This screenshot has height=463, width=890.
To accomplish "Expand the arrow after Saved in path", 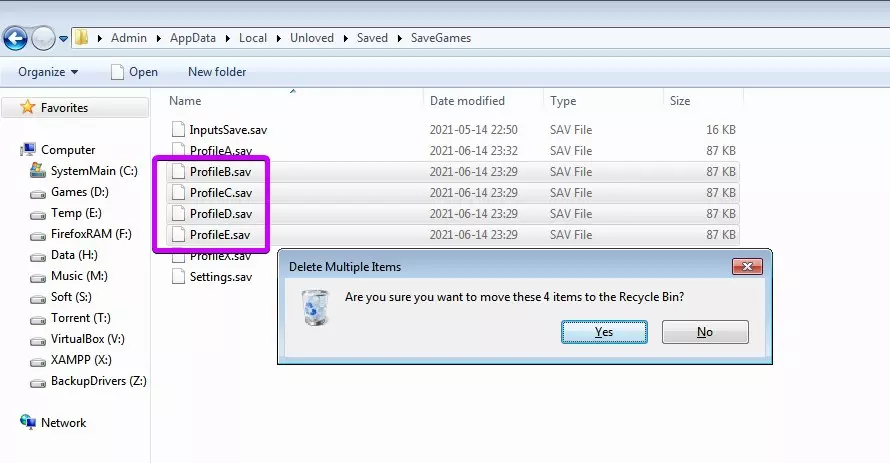I will (x=400, y=39).
